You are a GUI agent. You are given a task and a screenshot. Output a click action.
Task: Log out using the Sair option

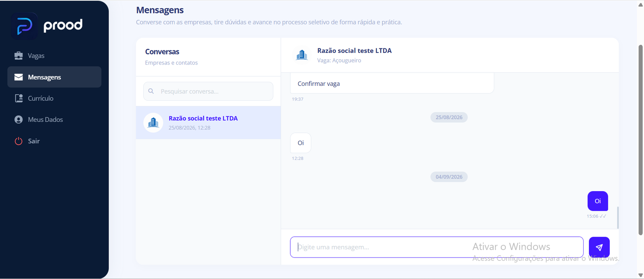[54, 141]
